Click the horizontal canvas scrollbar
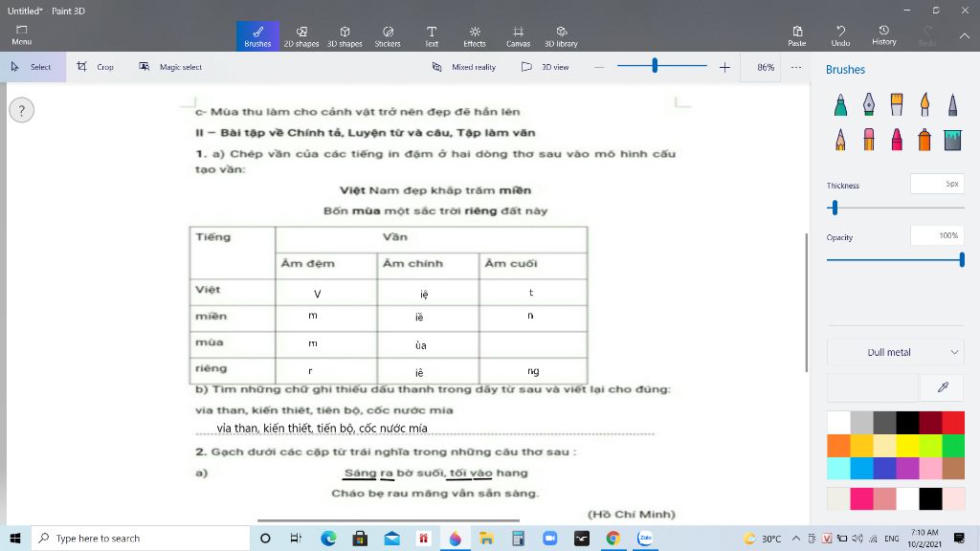This screenshot has width=980, height=551. (x=389, y=519)
